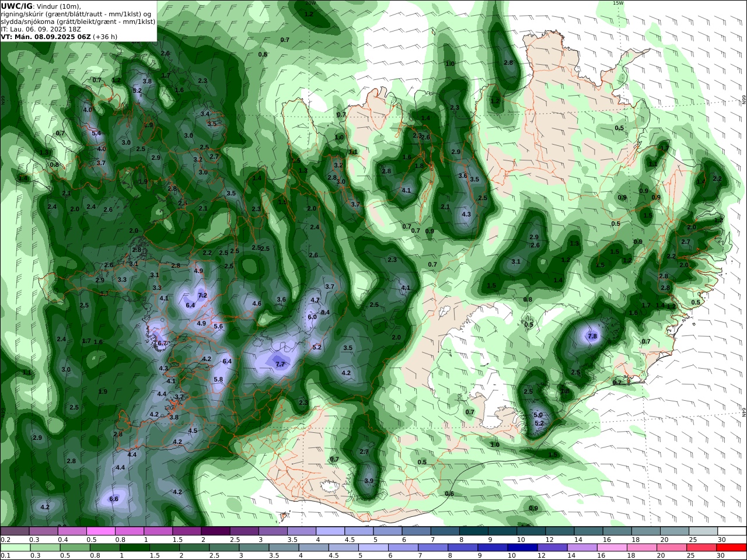
Task: Click the 4.6 precipitation value on map
Action: (257, 303)
